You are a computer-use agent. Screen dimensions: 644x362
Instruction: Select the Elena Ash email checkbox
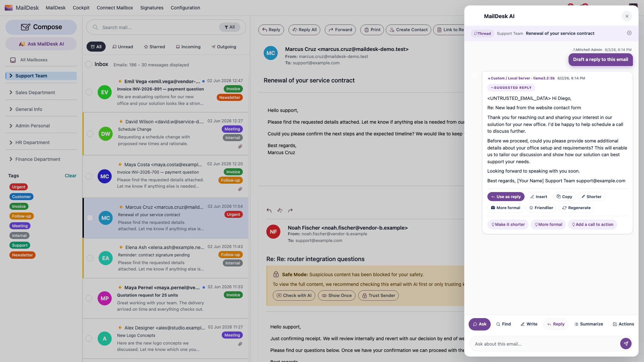(x=90, y=258)
